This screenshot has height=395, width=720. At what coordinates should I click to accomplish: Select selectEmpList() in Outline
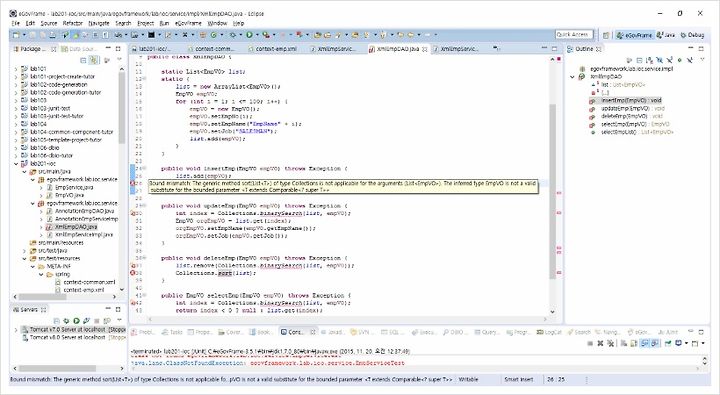tap(637, 132)
